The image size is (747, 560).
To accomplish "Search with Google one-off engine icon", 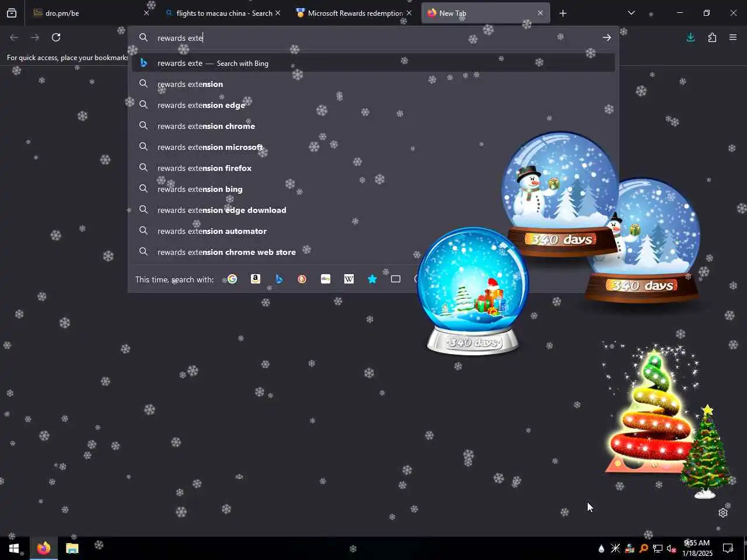I will coord(232,279).
